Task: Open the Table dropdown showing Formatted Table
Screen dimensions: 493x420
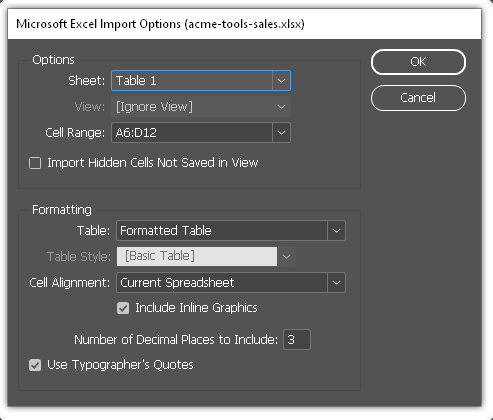Action: coord(231,231)
